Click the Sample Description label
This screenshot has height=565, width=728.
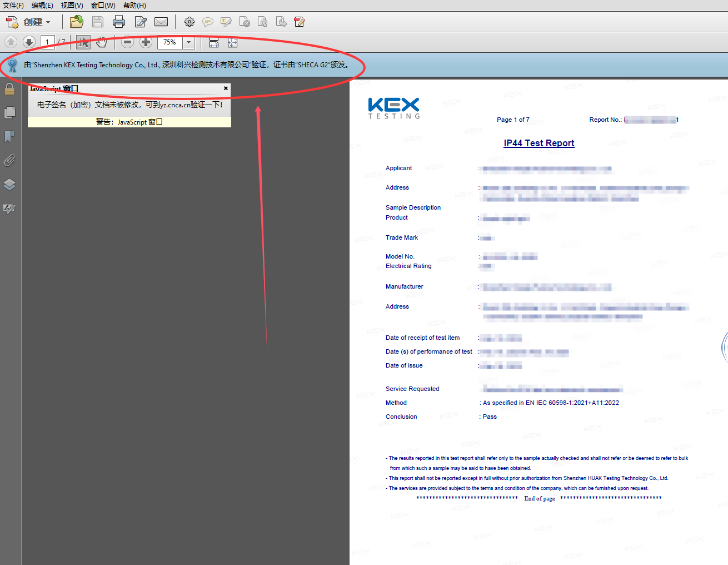pos(413,207)
